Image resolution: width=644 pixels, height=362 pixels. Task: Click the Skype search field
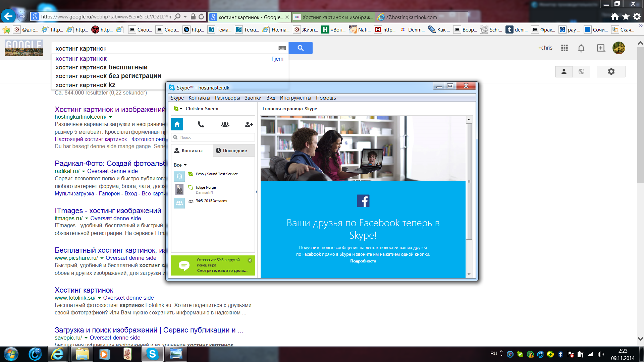(213, 137)
